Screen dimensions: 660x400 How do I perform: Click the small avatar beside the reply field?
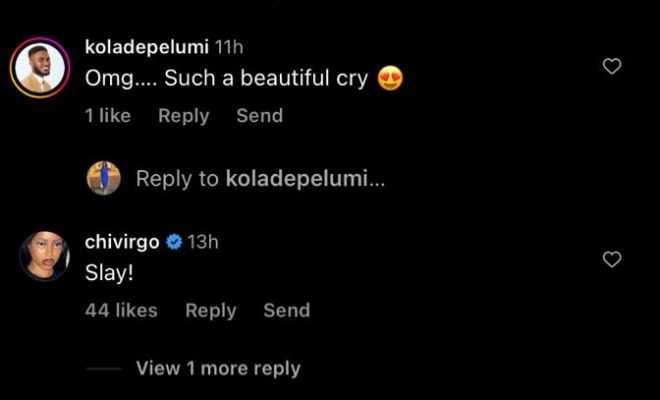(103, 178)
